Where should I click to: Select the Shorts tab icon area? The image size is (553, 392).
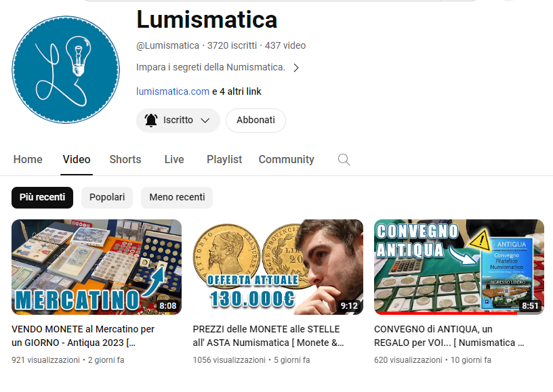tap(125, 159)
